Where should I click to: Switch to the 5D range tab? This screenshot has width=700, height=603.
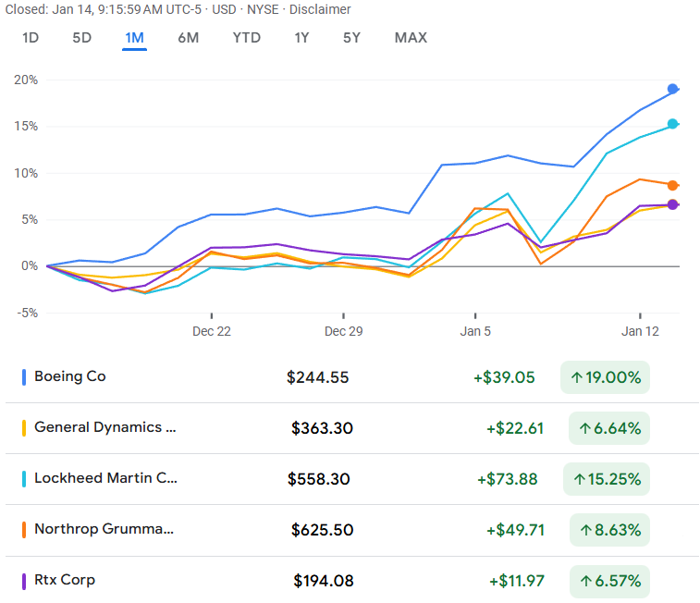pyautogui.click(x=82, y=38)
